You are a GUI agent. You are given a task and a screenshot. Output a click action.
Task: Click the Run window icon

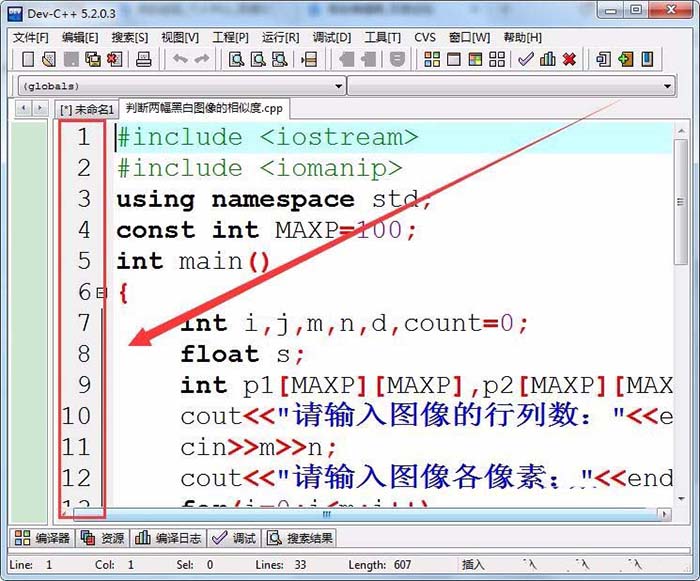[x=454, y=59]
